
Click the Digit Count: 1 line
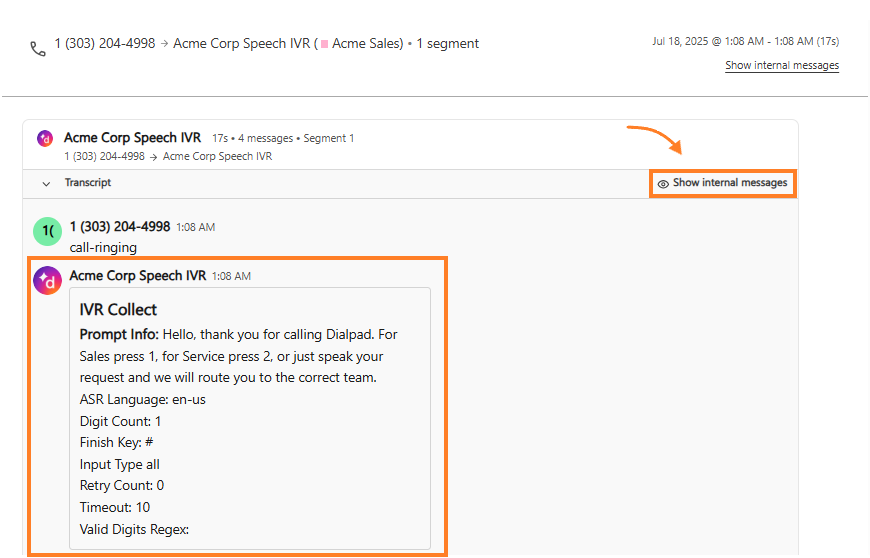tap(120, 422)
